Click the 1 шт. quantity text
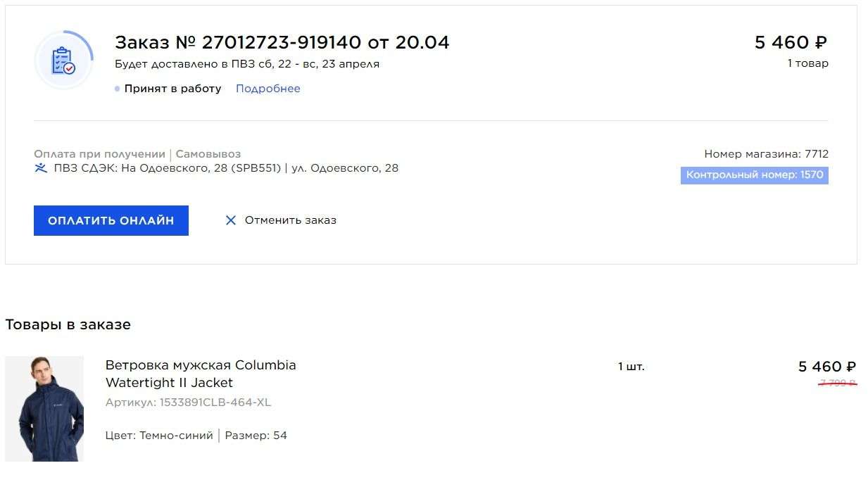Image resolution: width=868 pixels, height=494 pixels. [631, 367]
